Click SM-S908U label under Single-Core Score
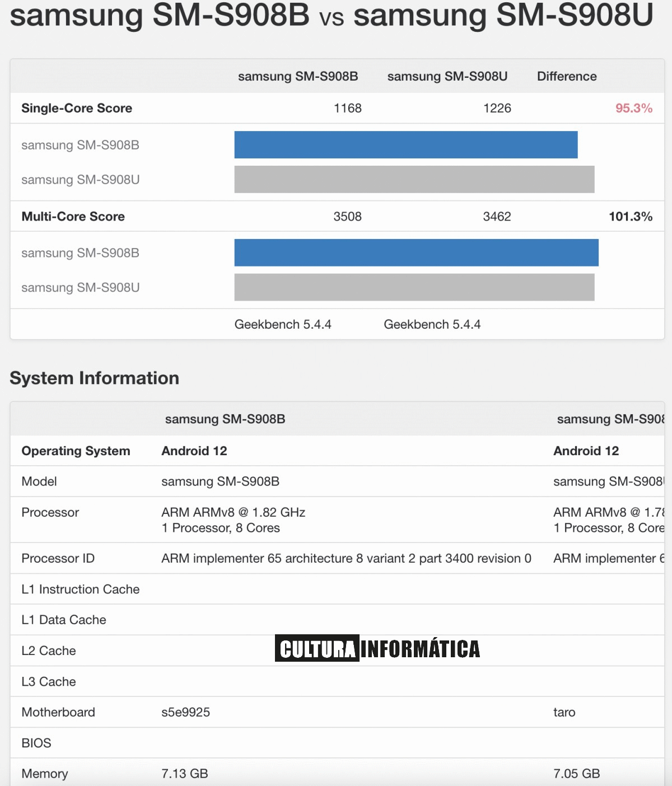Image resolution: width=672 pixels, height=786 pixels. pyautogui.click(x=80, y=180)
